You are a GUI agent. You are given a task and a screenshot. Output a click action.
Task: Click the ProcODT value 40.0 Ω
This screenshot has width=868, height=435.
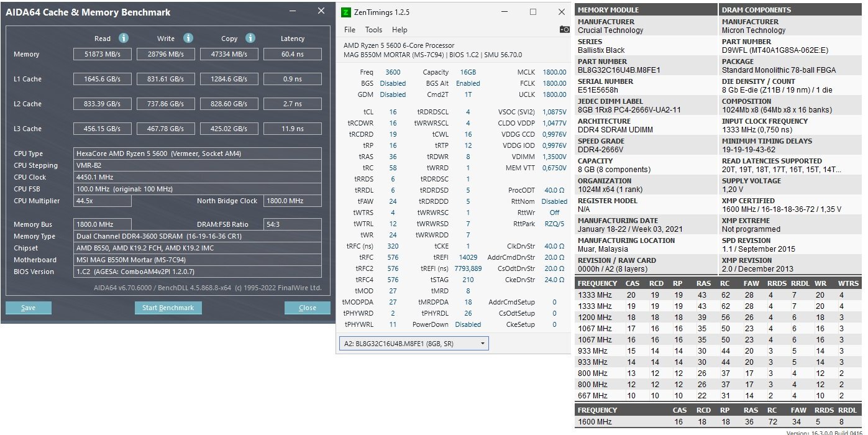554,190
